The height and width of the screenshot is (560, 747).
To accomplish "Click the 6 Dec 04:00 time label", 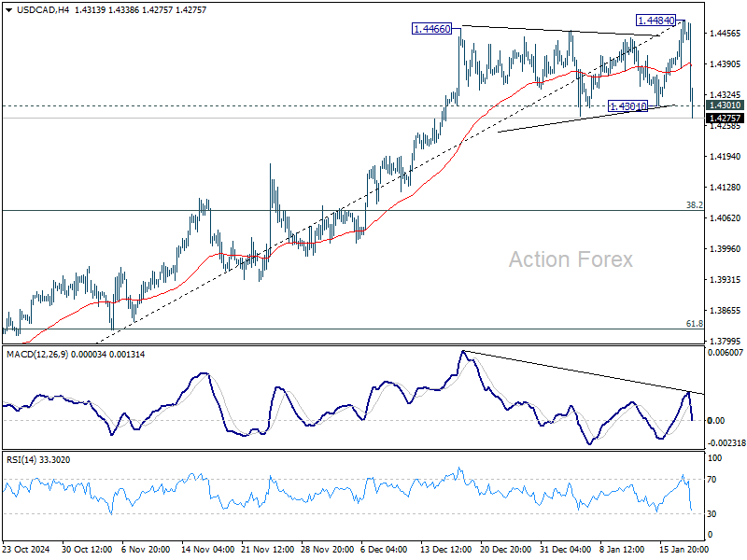I will (384, 550).
